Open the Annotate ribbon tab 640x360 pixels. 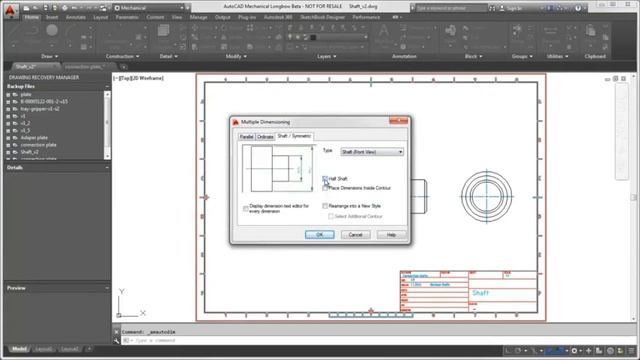coord(76,17)
